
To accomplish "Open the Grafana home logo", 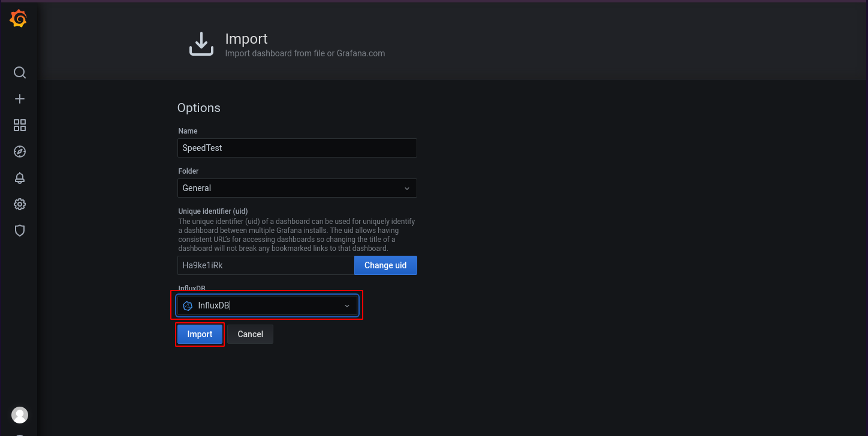I will pyautogui.click(x=19, y=19).
